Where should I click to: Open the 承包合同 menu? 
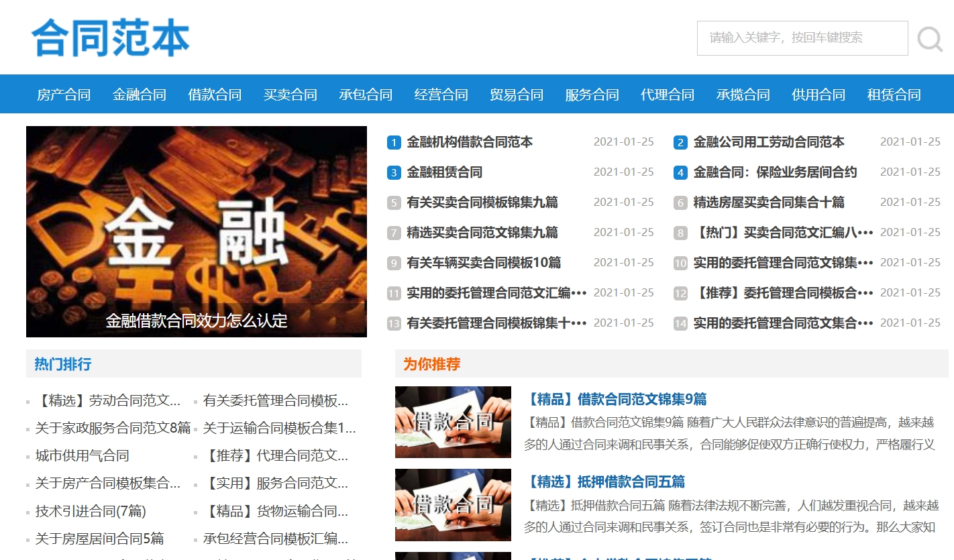point(366,95)
